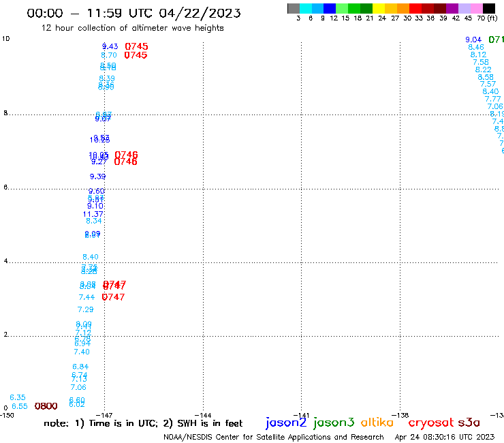Click the wave height value '8.34'
504x443 pixels.
(94, 221)
